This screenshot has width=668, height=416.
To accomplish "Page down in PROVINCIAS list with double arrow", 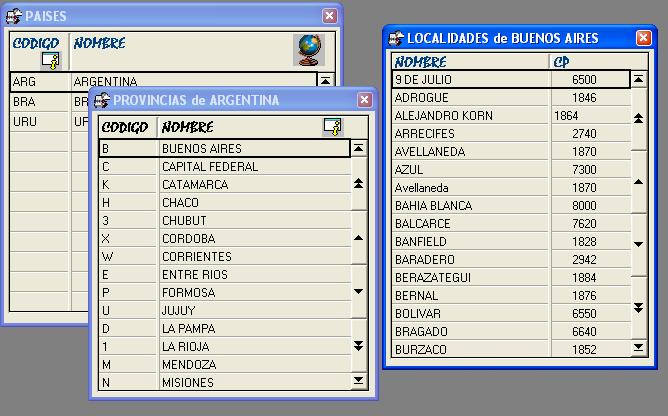I will (x=359, y=345).
